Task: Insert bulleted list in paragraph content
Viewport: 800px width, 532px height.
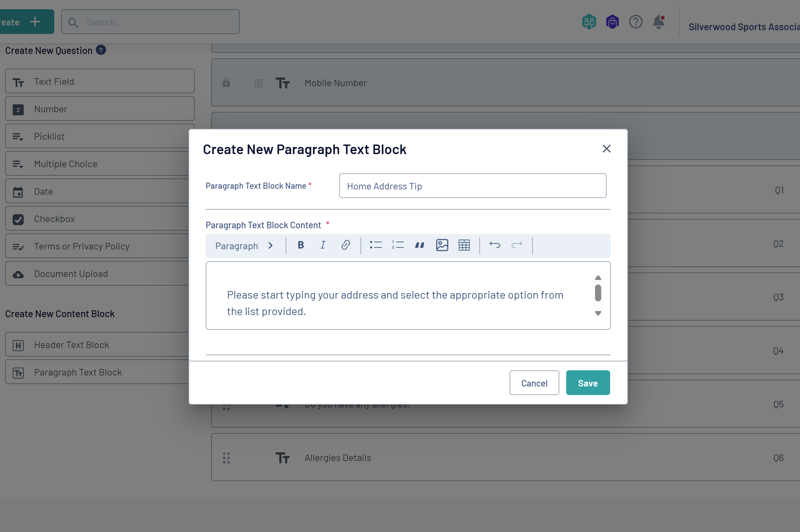Action: pyautogui.click(x=376, y=245)
